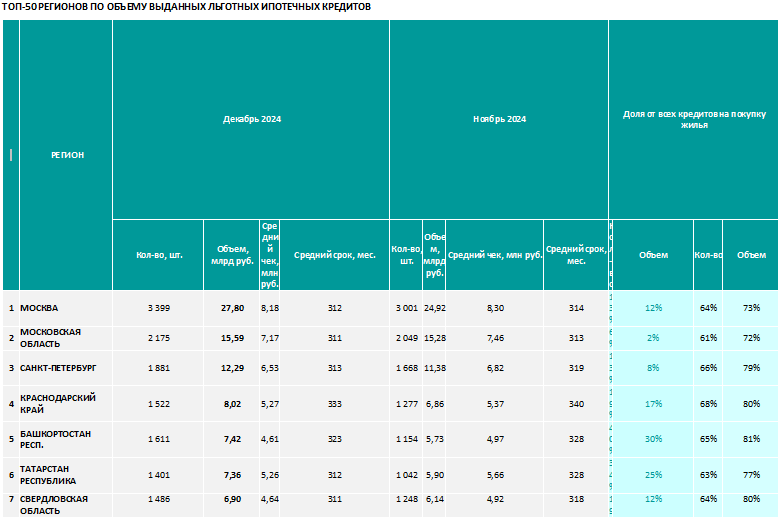Click Sverdlovsk November volume '6,14'

click(x=435, y=499)
